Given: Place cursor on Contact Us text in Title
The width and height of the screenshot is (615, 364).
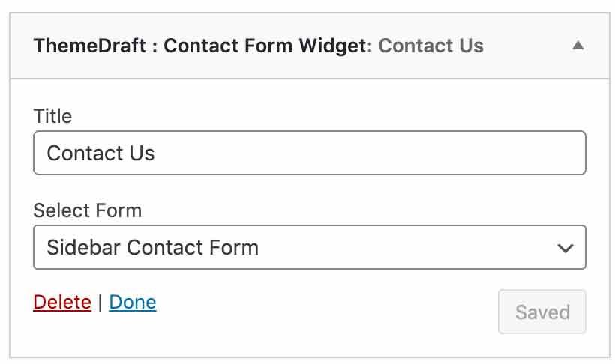Looking at the screenshot, I should point(100,153).
